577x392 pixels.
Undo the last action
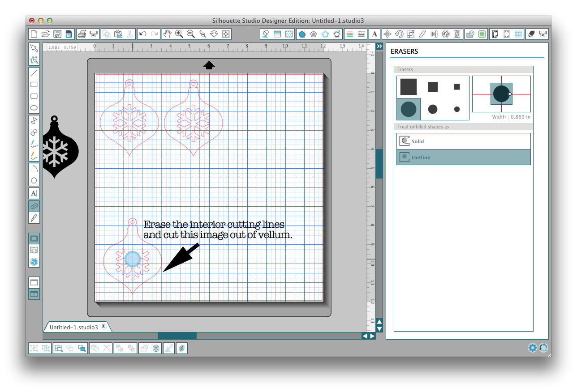point(143,34)
